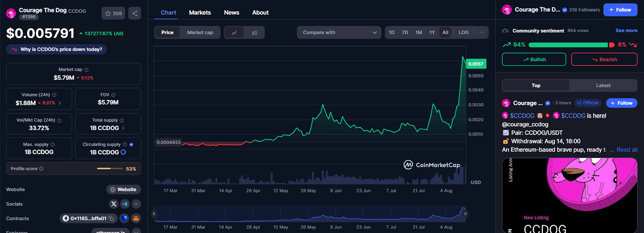Set chart range to 1D

point(392,33)
